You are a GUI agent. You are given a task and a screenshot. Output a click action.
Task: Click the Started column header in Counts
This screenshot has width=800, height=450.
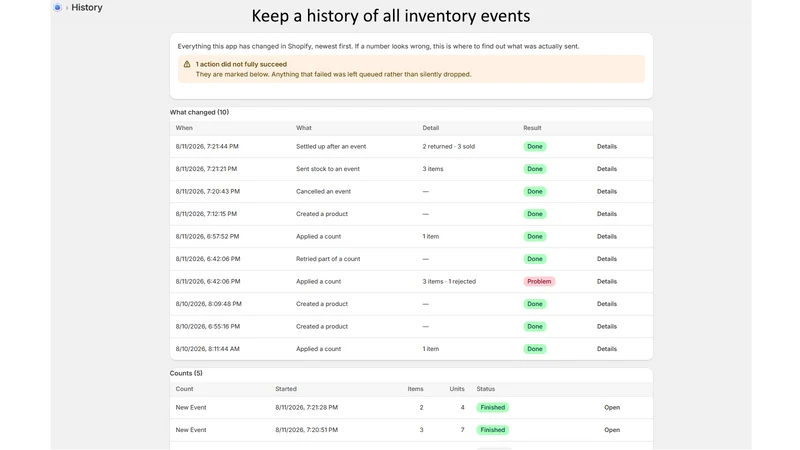pos(286,389)
